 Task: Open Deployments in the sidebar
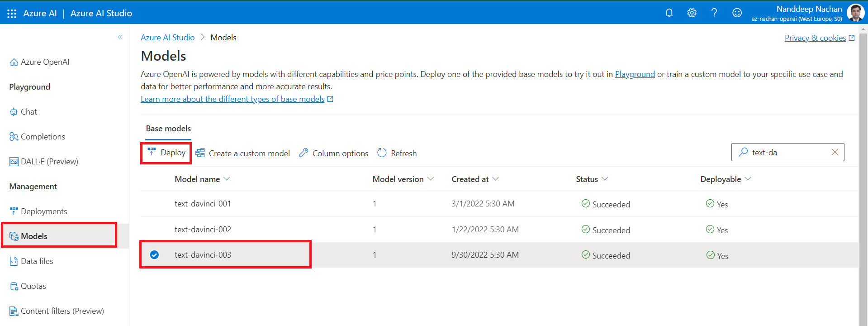pyautogui.click(x=43, y=211)
